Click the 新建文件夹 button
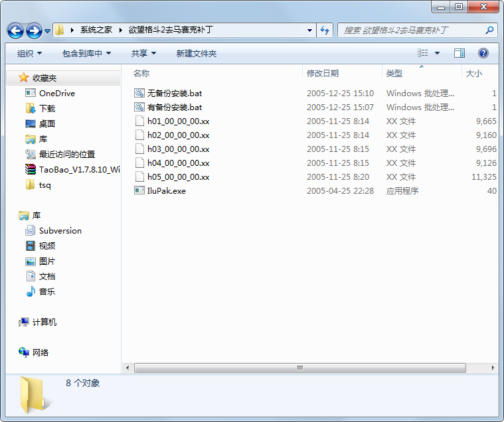 [196, 53]
